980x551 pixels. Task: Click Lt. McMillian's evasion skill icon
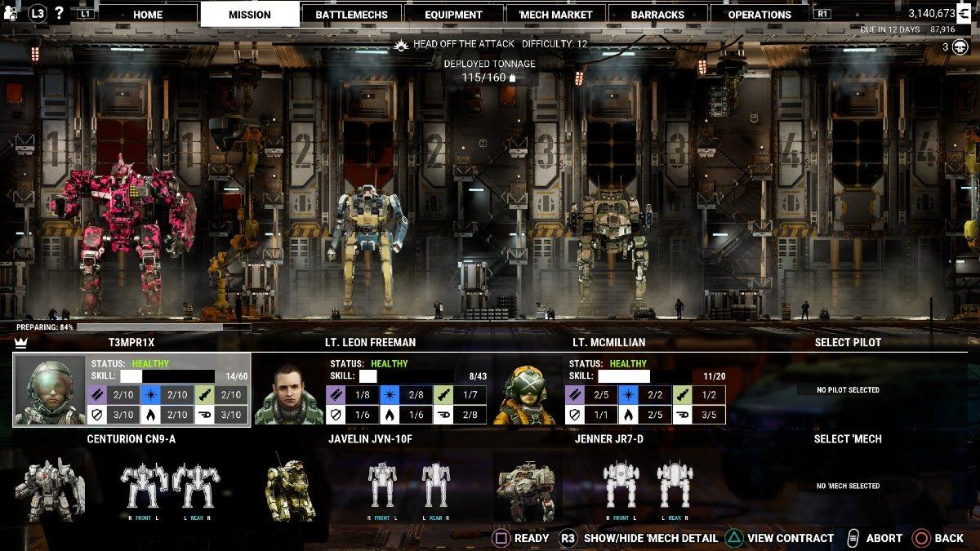point(682,415)
